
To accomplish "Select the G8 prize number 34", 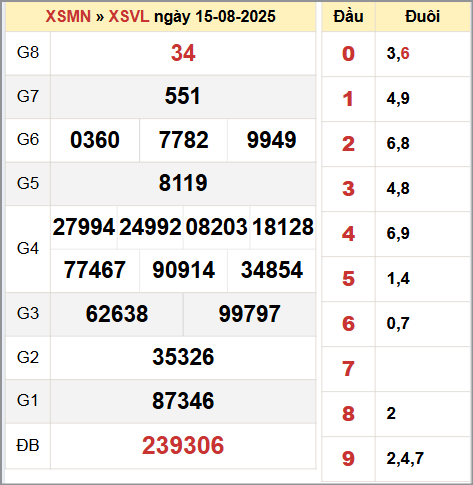I will pyautogui.click(x=183, y=53).
